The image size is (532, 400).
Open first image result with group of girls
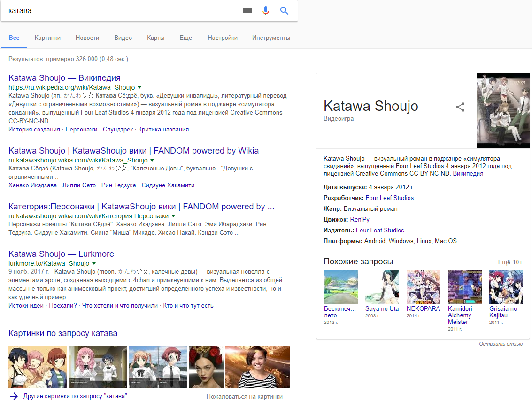pyautogui.click(x=38, y=366)
